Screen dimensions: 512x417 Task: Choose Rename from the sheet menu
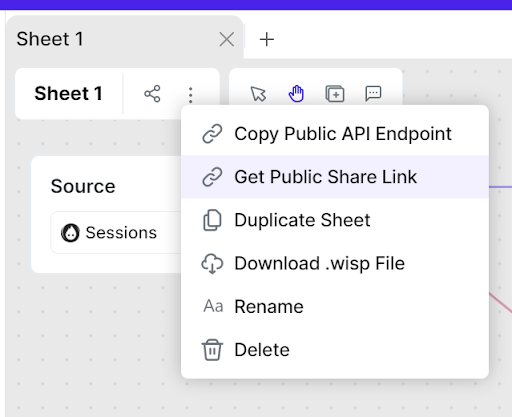(335, 307)
